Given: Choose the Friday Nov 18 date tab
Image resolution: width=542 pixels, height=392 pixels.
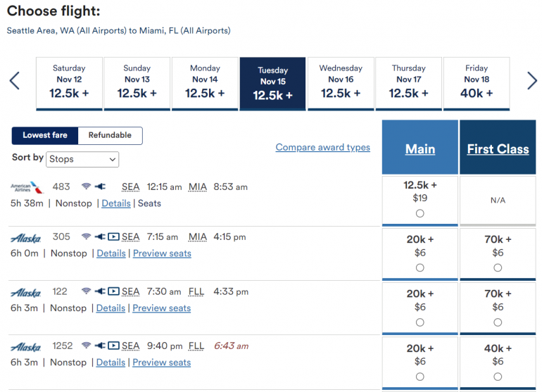Looking at the screenshot, I should coord(477,83).
